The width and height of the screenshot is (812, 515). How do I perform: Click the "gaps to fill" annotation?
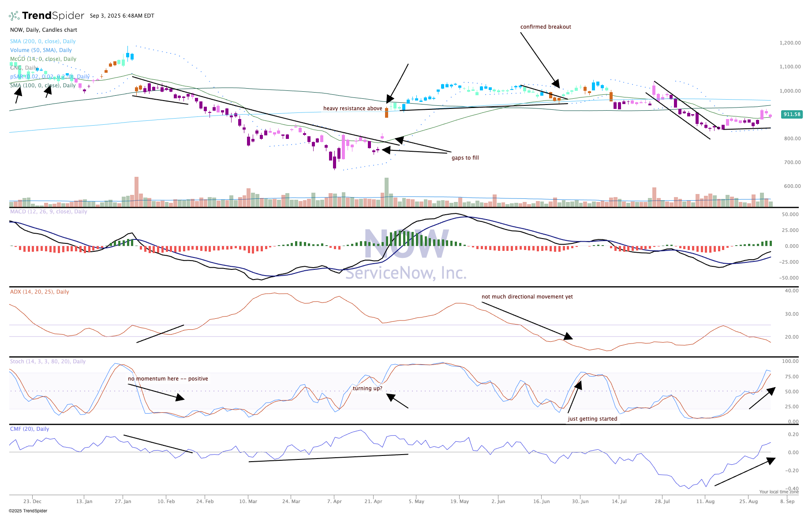click(465, 158)
